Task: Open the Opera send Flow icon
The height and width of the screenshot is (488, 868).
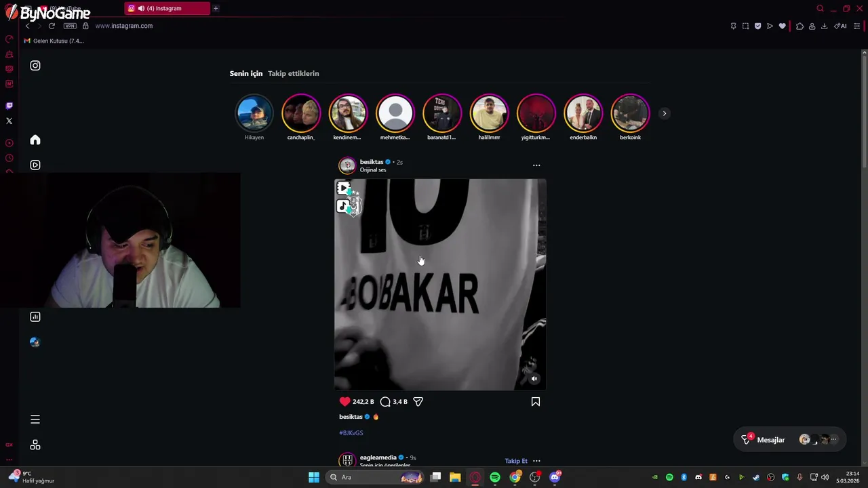Action: [770, 26]
